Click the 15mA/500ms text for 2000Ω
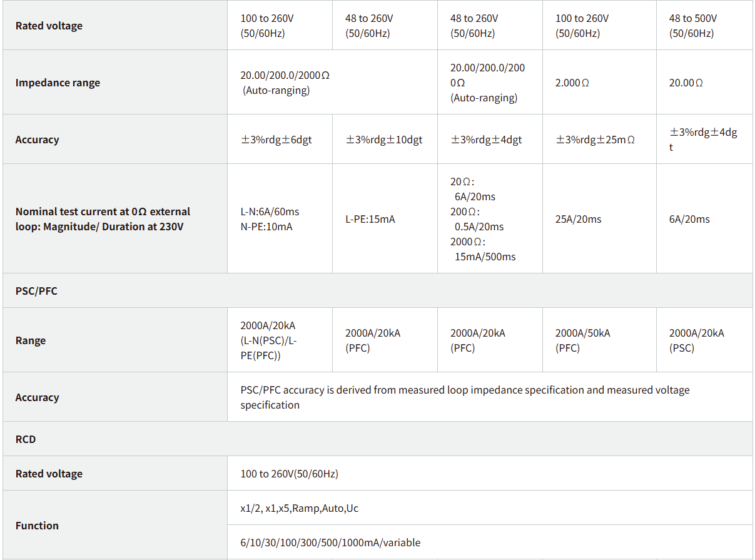 pos(485,257)
